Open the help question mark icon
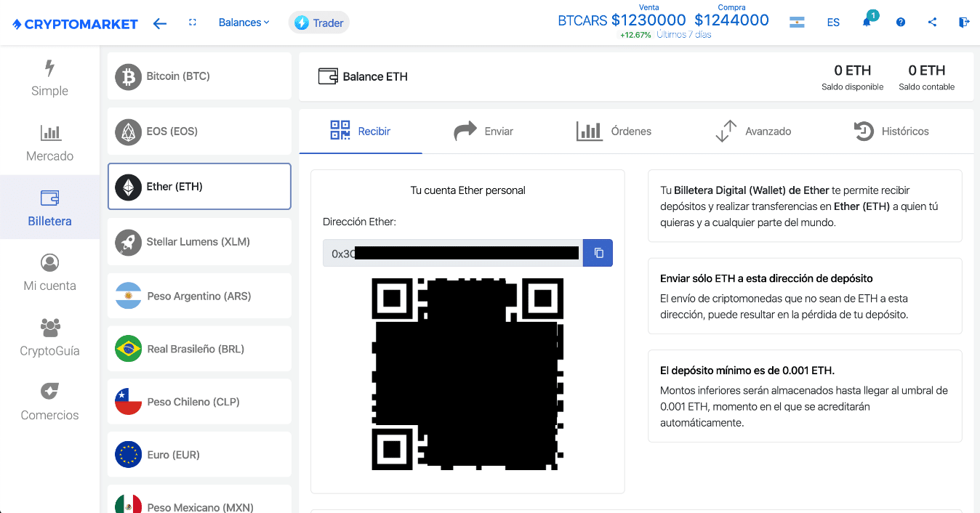 tap(901, 23)
